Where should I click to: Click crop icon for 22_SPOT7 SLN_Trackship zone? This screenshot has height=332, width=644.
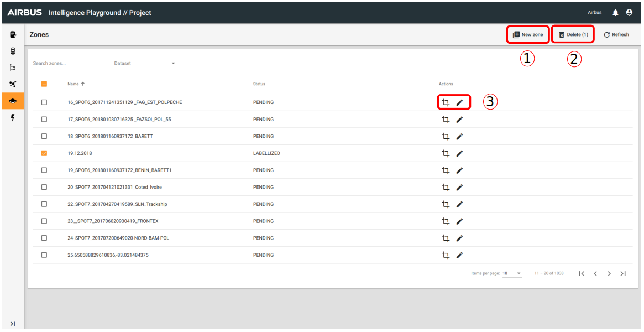pyautogui.click(x=446, y=204)
